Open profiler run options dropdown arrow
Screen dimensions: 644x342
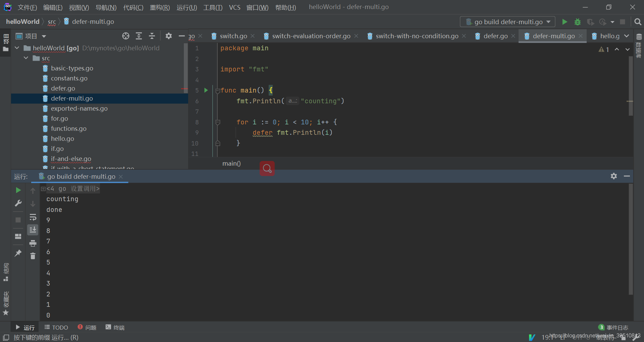(x=612, y=22)
